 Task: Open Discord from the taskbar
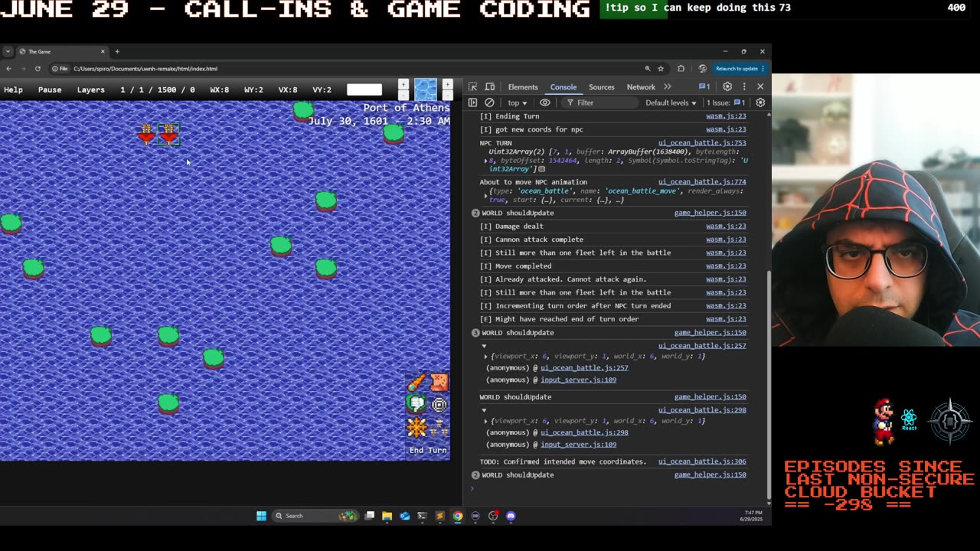coord(511,516)
